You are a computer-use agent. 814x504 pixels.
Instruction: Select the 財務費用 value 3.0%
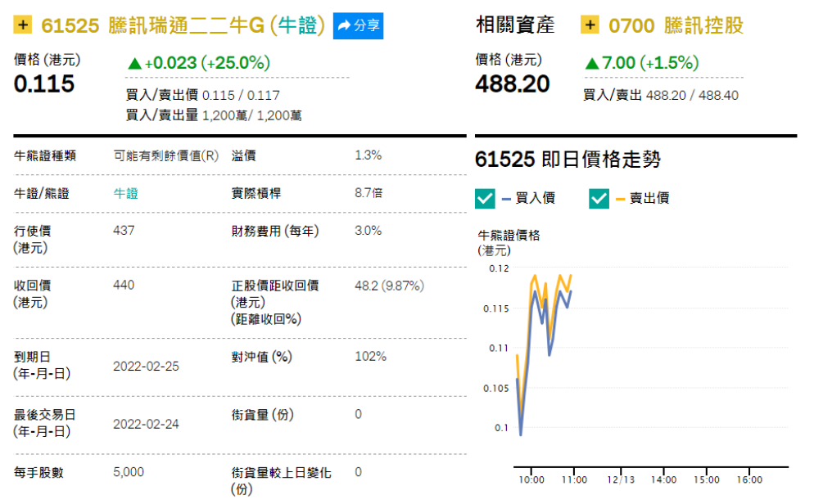pos(368,231)
